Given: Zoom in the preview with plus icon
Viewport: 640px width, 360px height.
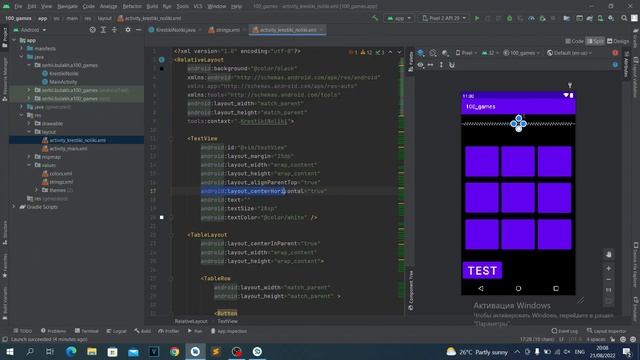Looking at the screenshot, I should [x=609, y=268].
